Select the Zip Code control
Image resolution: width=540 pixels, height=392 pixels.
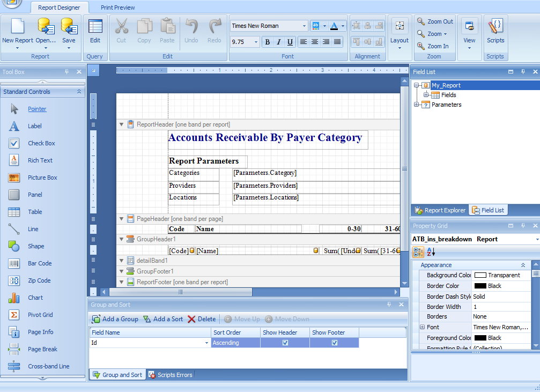(39, 280)
